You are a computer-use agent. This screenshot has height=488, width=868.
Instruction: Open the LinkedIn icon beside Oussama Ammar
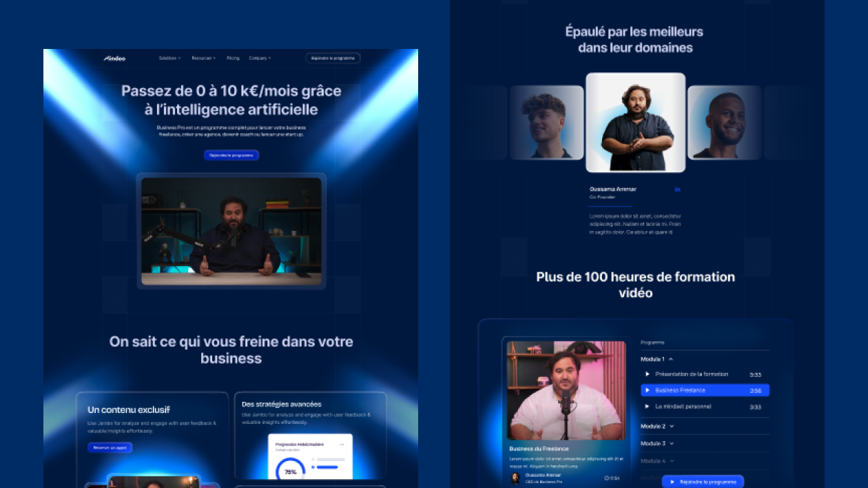(677, 190)
